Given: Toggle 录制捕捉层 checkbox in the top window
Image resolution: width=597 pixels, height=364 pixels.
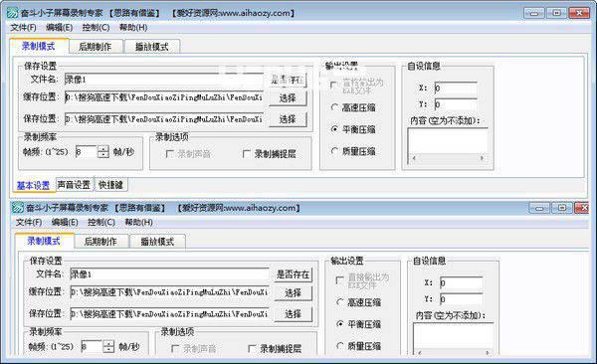Looking at the screenshot, I should point(247,154).
